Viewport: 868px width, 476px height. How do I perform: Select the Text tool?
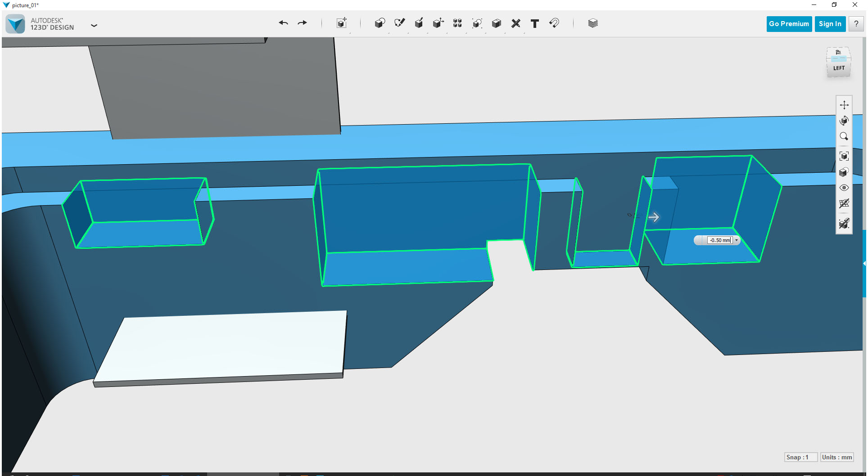(x=535, y=23)
